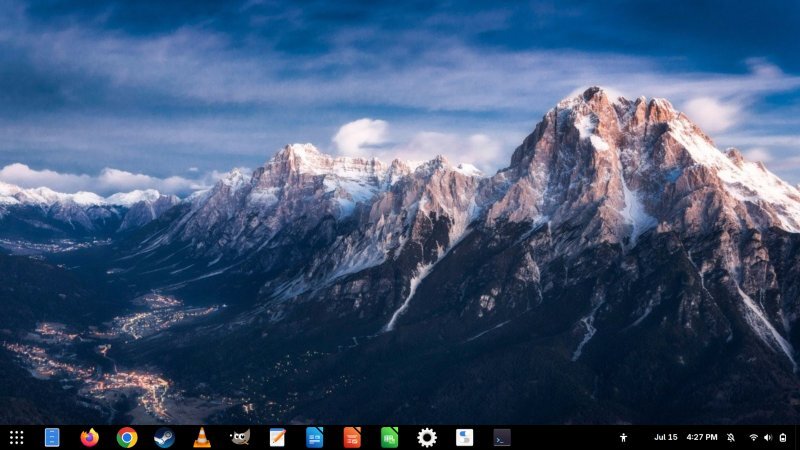Toggle the Do Not Disturb bell icon
This screenshot has height=450, width=800.
(x=731, y=437)
